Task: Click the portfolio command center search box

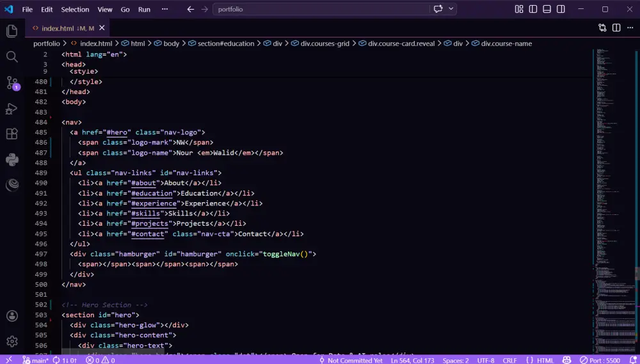Action: 321,9
